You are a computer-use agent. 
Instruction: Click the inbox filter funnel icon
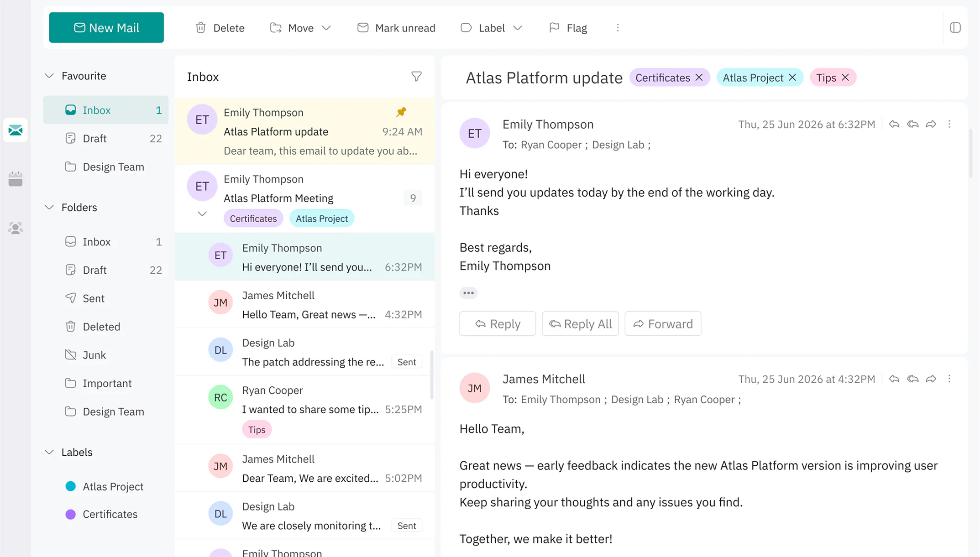click(416, 77)
